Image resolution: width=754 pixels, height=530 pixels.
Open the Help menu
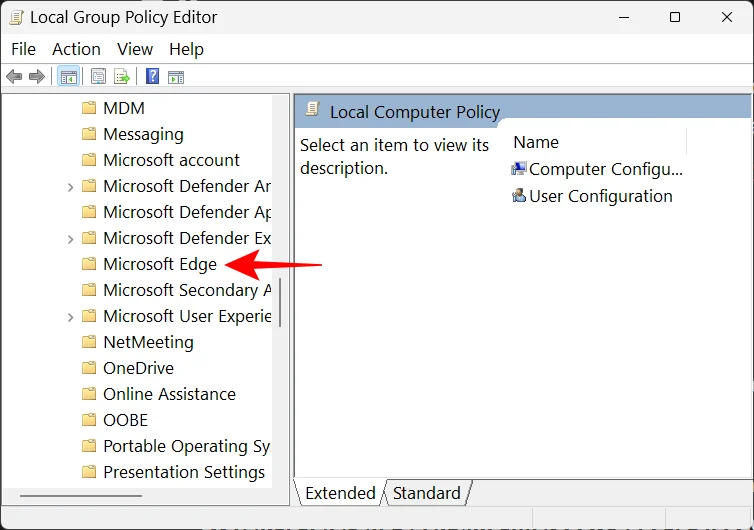pos(186,49)
